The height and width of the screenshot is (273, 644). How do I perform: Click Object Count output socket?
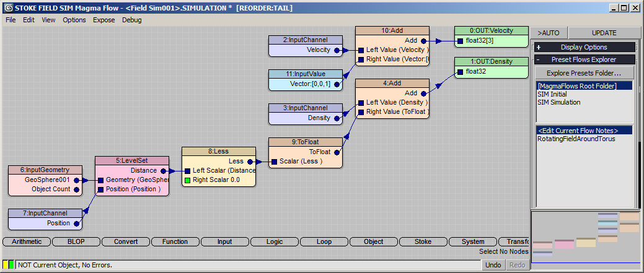pos(76,189)
